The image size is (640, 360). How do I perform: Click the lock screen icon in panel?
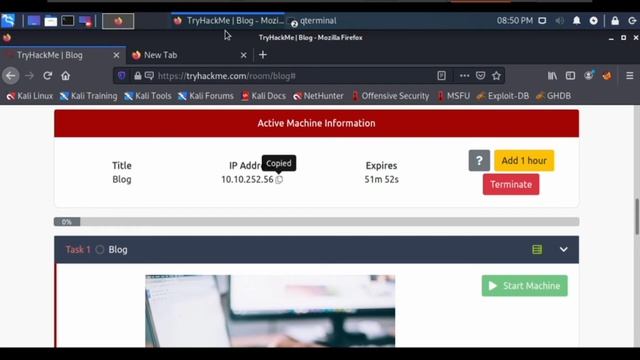coord(615,20)
